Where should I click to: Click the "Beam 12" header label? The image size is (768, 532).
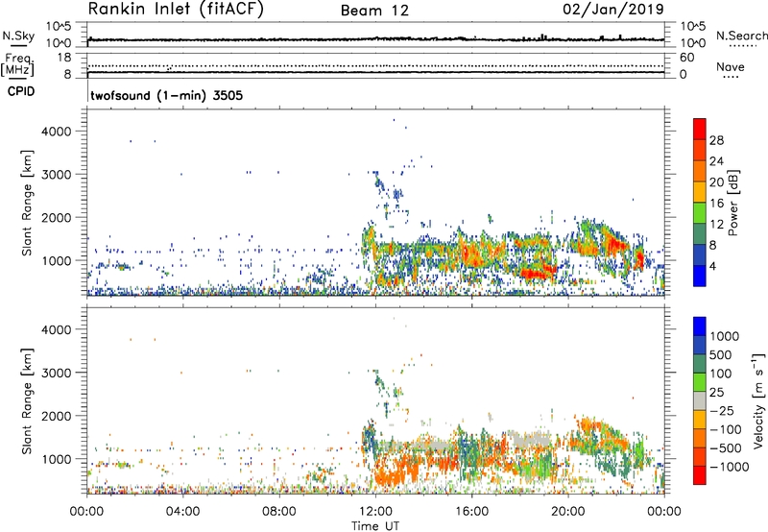pyautogui.click(x=374, y=11)
